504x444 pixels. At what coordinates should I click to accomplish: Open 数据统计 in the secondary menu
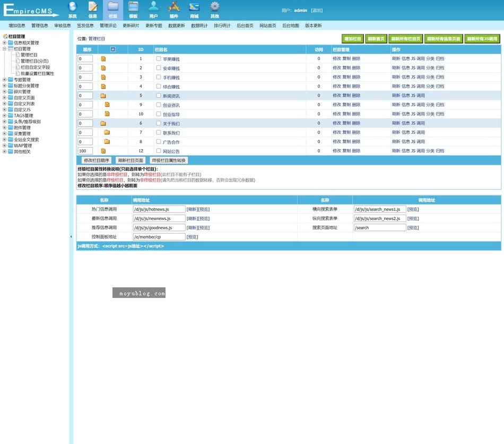click(199, 25)
